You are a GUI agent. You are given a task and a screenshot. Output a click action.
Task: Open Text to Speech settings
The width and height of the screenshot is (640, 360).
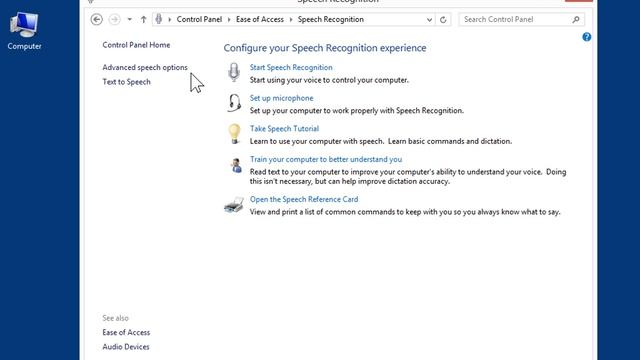[x=127, y=82]
